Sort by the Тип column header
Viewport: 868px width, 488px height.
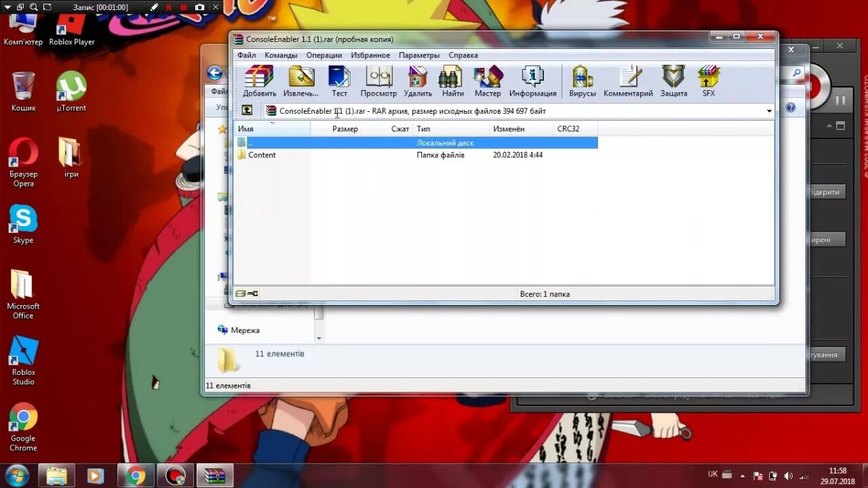coord(451,129)
